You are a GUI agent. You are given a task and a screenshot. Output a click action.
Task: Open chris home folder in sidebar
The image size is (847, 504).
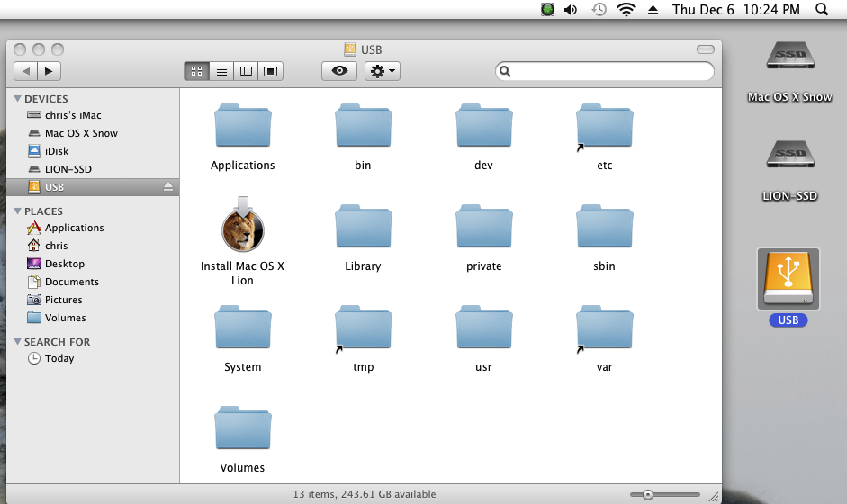[x=93, y=246]
